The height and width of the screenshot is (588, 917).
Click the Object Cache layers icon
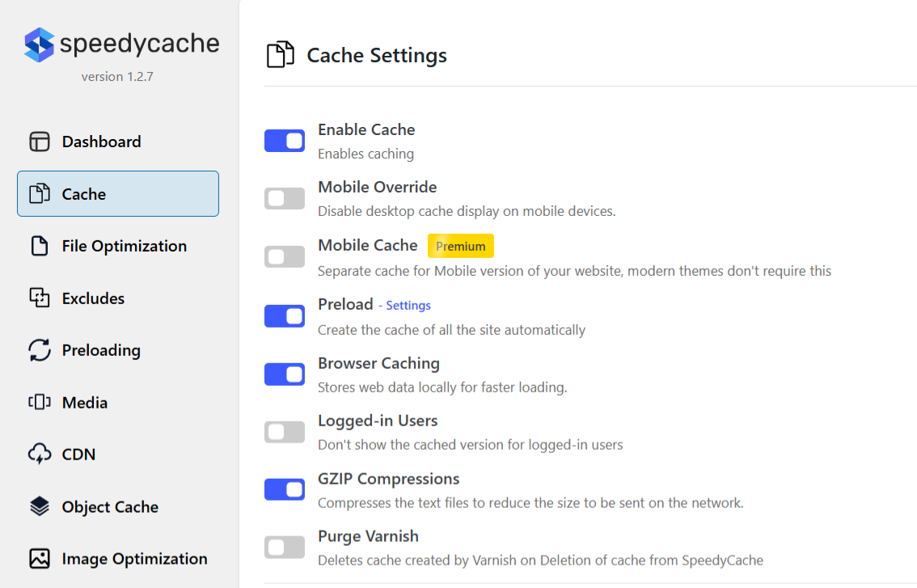point(39,506)
